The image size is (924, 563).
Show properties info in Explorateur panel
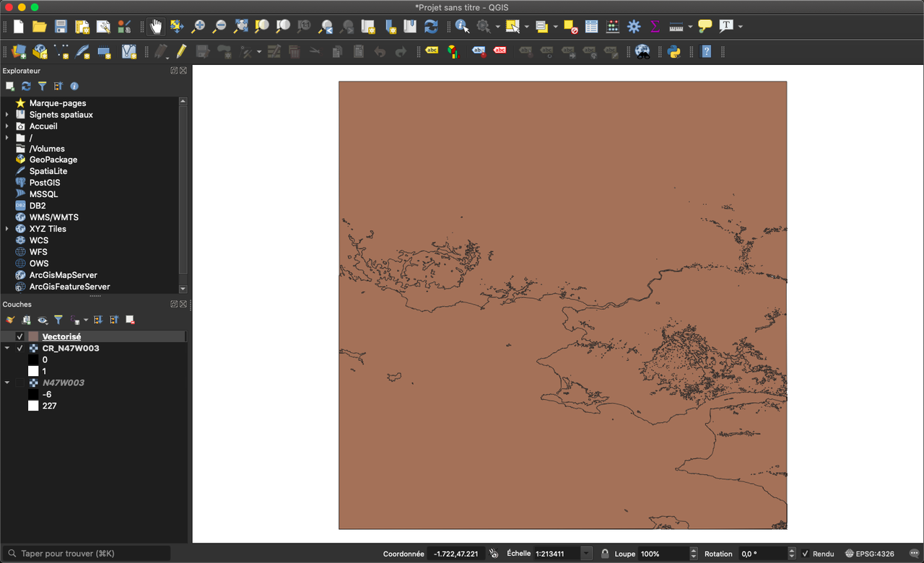[74, 86]
